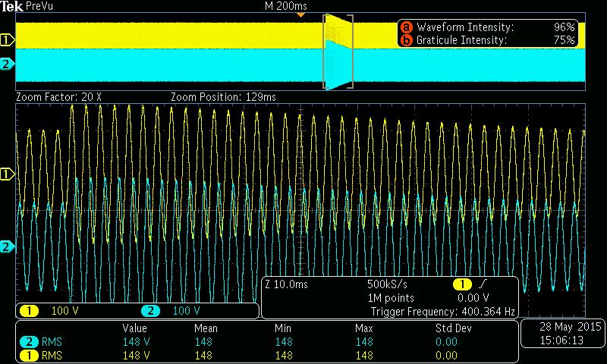Click the channel 1 RMS measurement badge

(29, 355)
